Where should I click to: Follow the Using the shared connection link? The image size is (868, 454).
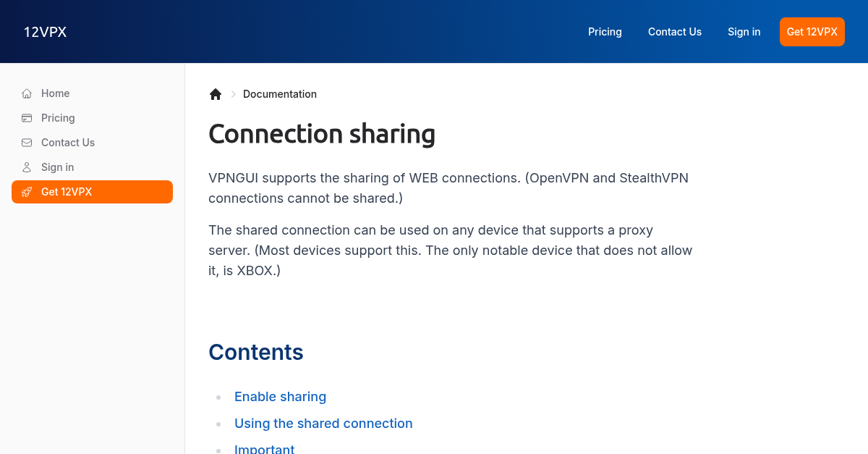pos(323,424)
